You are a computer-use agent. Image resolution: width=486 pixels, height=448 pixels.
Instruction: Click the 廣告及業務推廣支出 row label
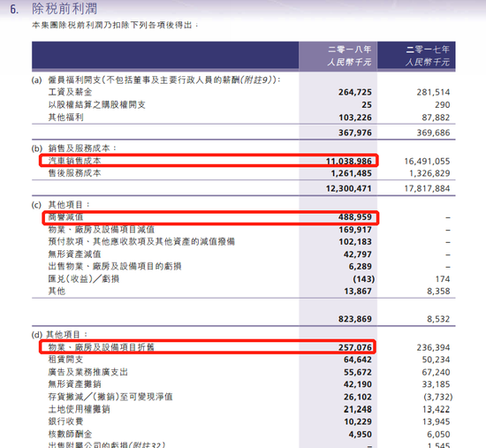pyautogui.click(x=88, y=372)
